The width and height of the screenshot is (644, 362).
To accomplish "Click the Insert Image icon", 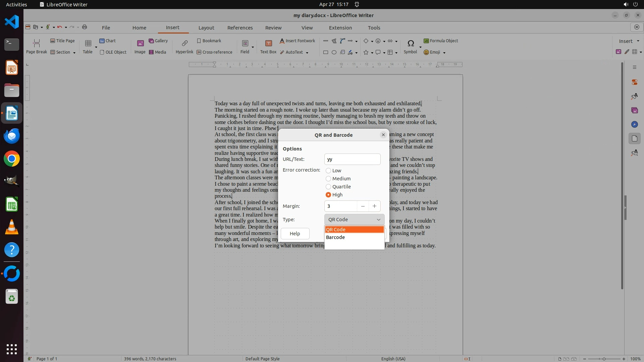I will (140, 43).
